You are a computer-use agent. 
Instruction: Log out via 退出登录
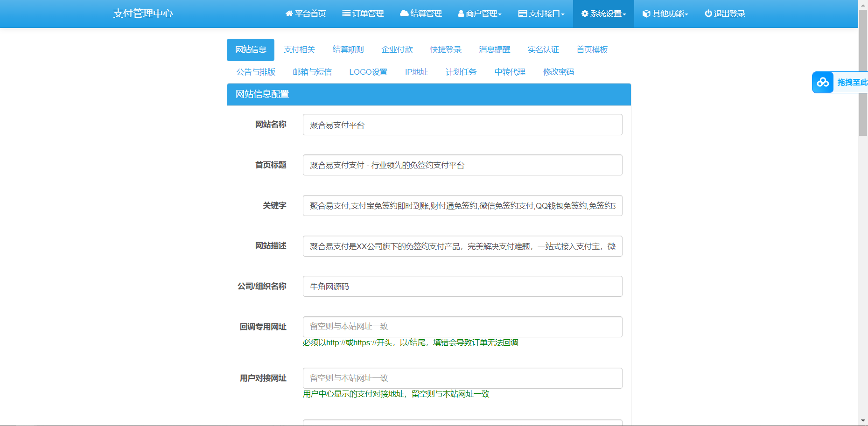click(725, 14)
